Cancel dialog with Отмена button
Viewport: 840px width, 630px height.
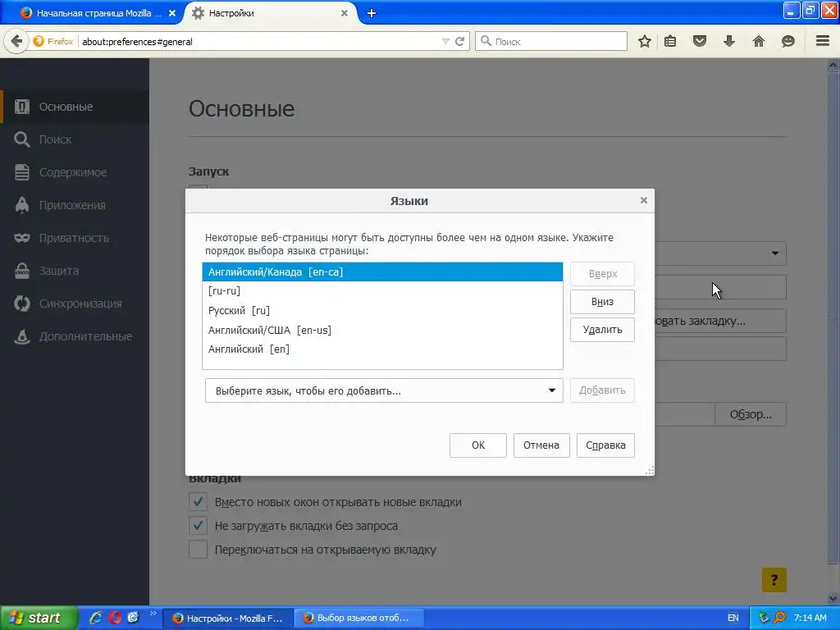pos(541,445)
